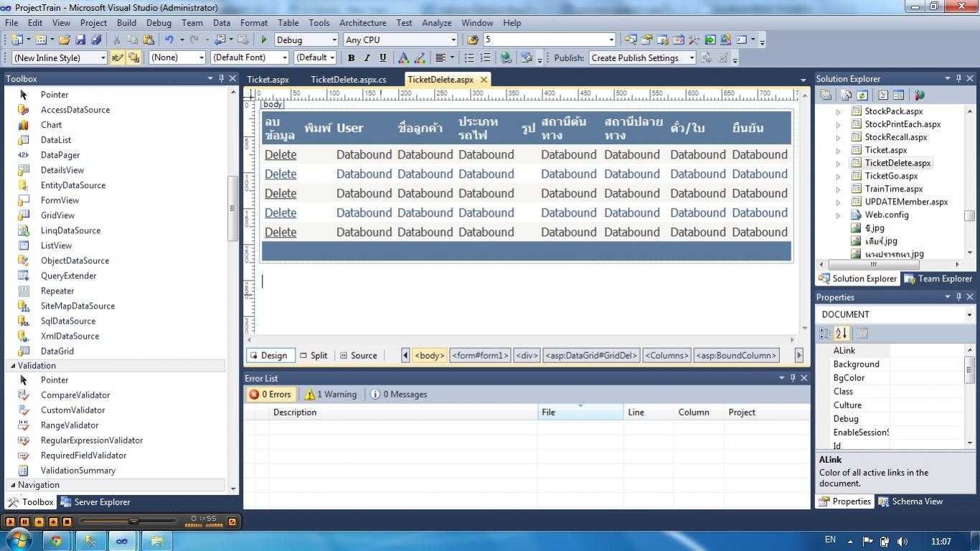This screenshot has height=551, width=980.
Task: Pick the Background Color highlight tool
Action: 420,58
